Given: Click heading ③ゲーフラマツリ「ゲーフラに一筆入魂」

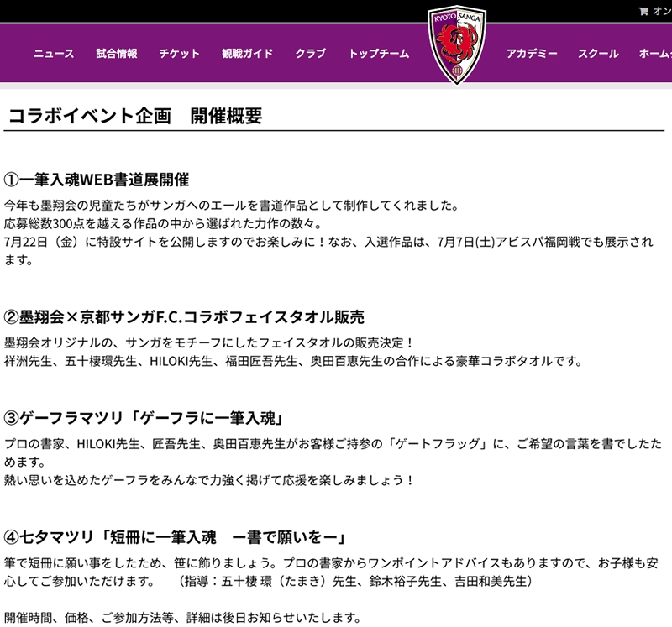Looking at the screenshot, I should click(x=144, y=418).
